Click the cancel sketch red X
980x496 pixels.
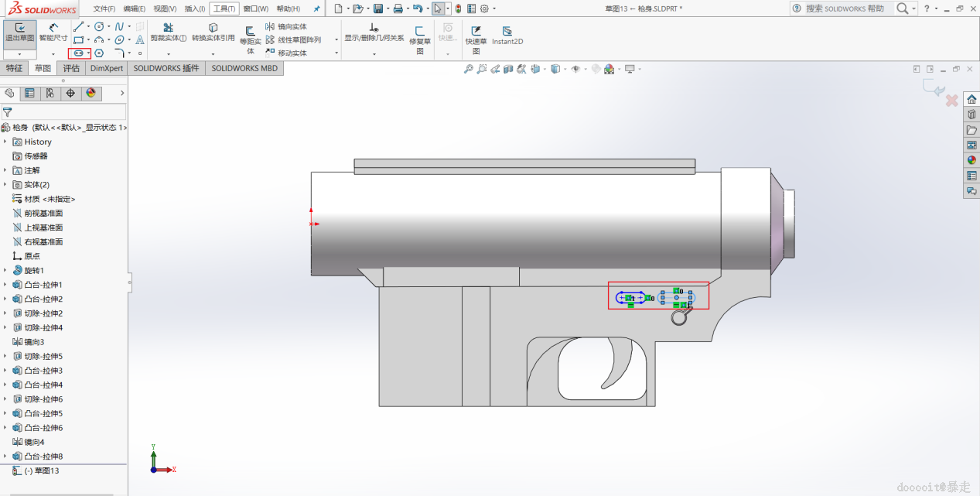click(952, 101)
